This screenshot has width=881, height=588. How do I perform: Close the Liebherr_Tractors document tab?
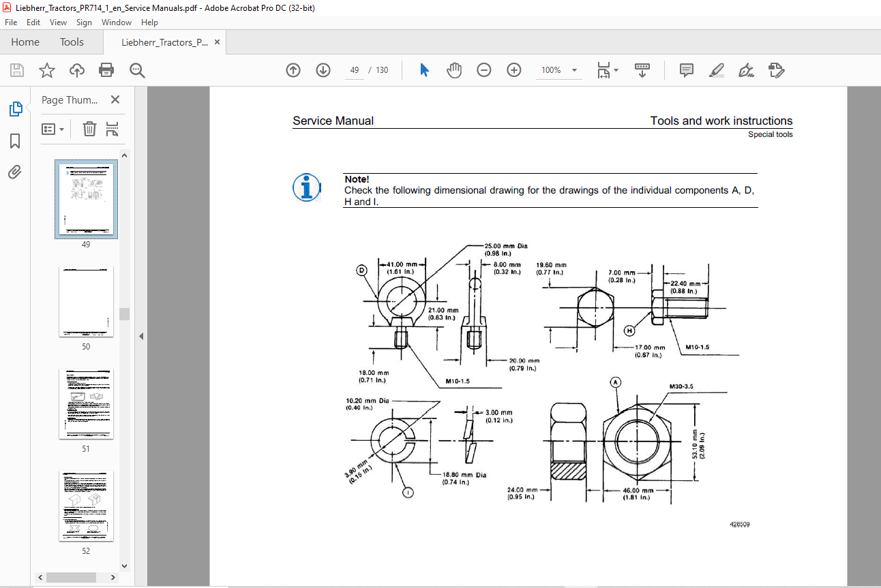click(x=217, y=42)
